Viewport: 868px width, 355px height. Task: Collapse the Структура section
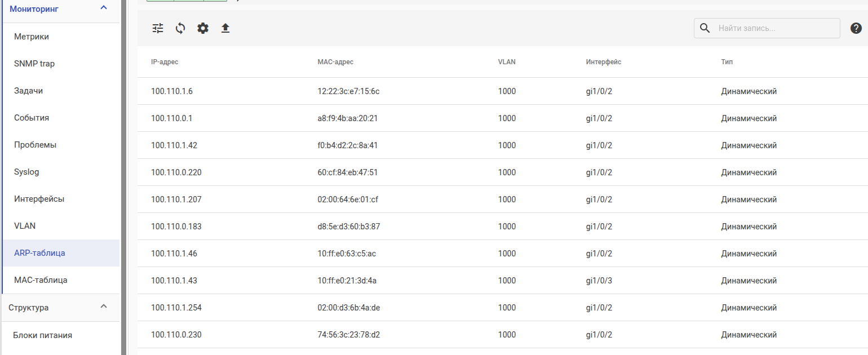pyautogui.click(x=103, y=307)
